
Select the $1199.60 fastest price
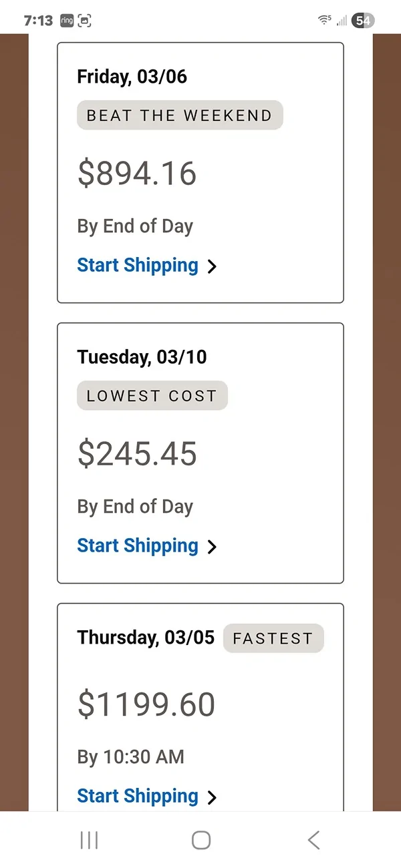[x=146, y=704]
